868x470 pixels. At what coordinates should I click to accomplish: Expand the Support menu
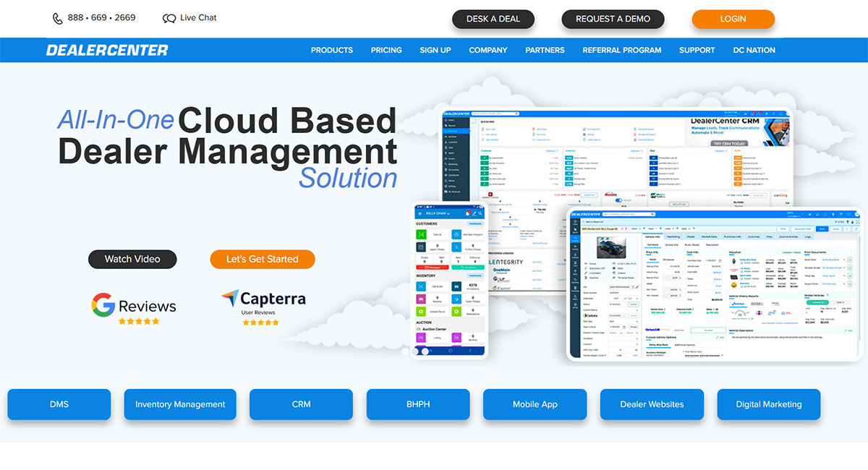tap(697, 50)
